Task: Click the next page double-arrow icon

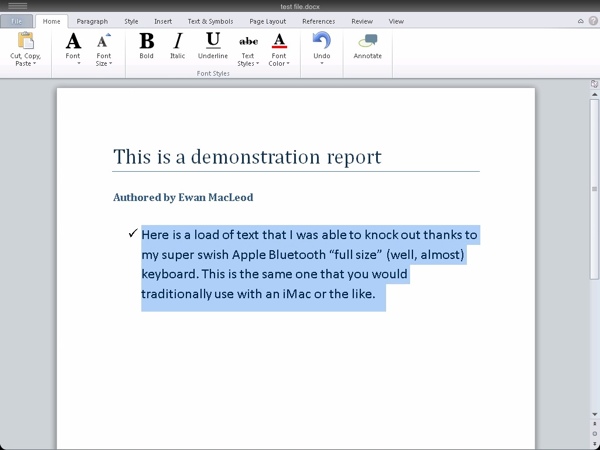Action: 594,443
